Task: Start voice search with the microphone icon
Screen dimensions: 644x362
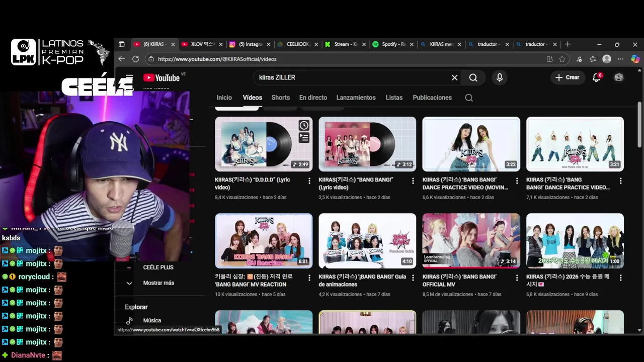Action: click(x=499, y=77)
